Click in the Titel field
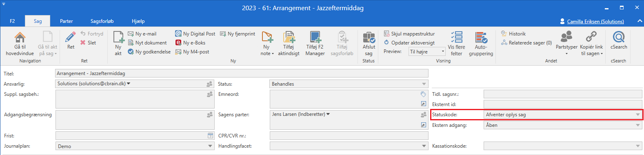Image resolution: width=644 pixels, height=155 pixels. pyautogui.click(x=242, y=73)
